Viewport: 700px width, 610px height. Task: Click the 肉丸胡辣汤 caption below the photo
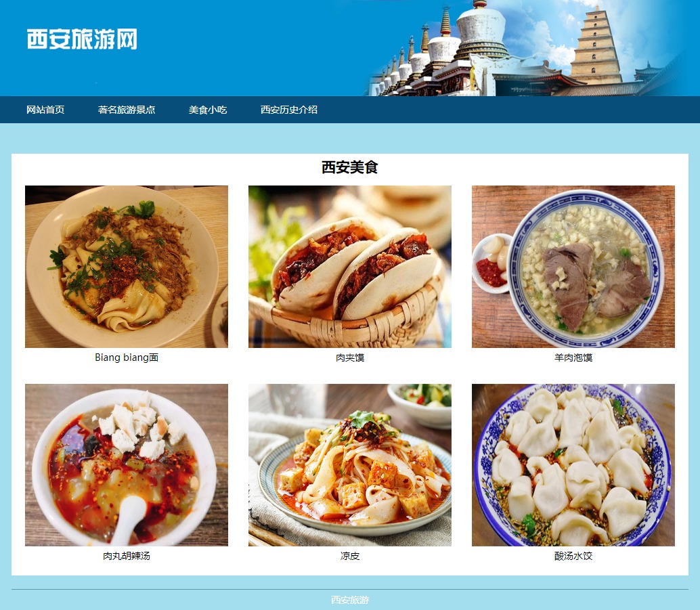127,556
